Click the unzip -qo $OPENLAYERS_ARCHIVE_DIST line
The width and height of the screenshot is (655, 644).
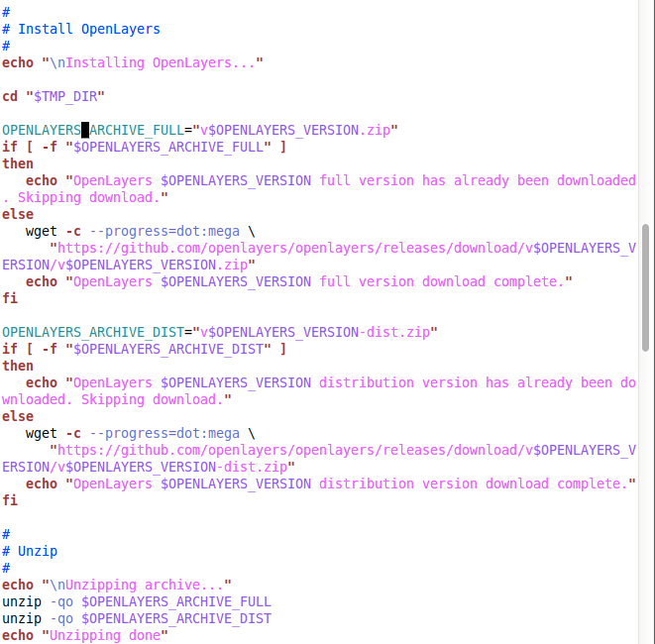[x=137, y=618]
